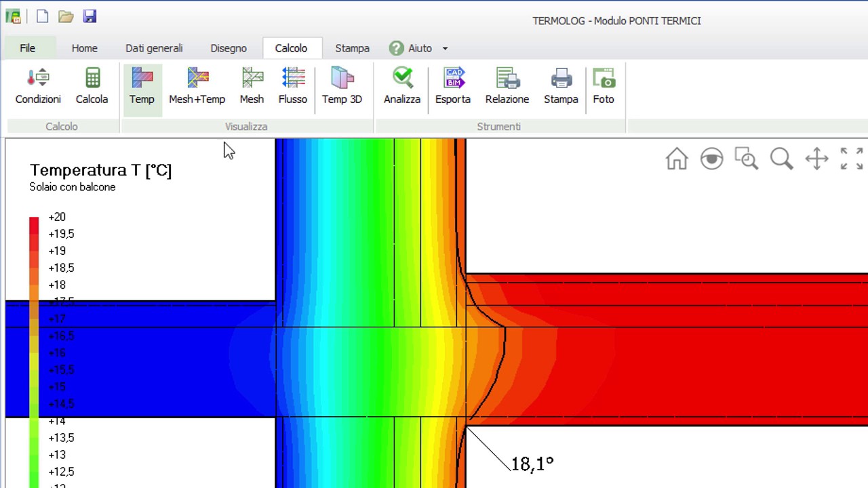Screen dimensions: 868x488
Task: Open the Condizioni boundary conditions tool
Action: (38, 86)
